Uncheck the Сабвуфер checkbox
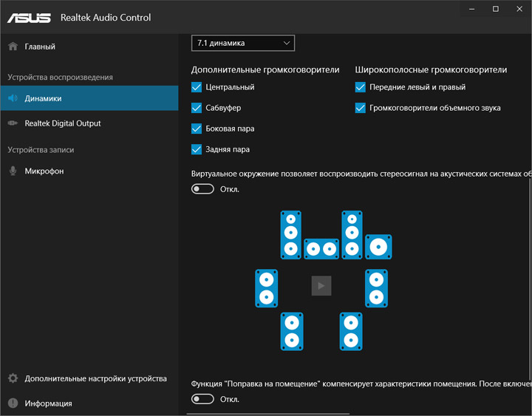Viewport: 532px width, 416px height. (197, 108)
